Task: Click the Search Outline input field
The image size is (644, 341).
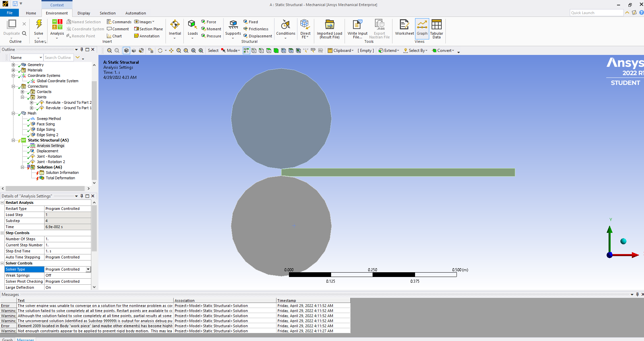Action: tap(58, 58)
